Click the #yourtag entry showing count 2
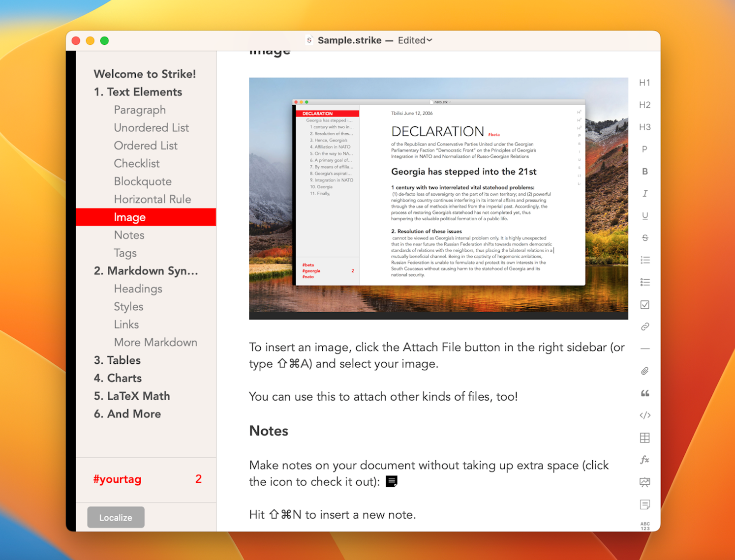This screenshot has width=735, height=560. [x=117, y=479]
